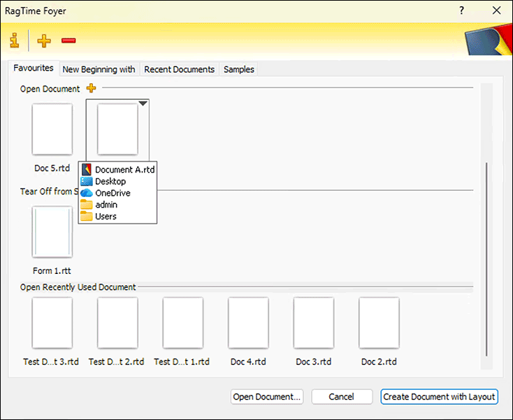Image resolution: width=513 pixels, height=420 pixels.
Task: Open the Recent Documents tab
Action: (179, 69)
